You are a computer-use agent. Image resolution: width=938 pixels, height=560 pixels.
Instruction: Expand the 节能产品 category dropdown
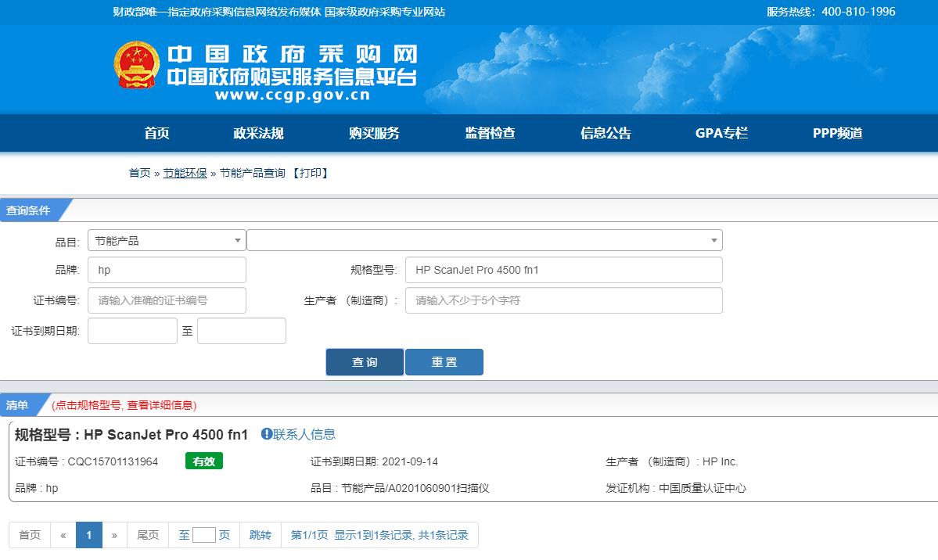[167, 241]
